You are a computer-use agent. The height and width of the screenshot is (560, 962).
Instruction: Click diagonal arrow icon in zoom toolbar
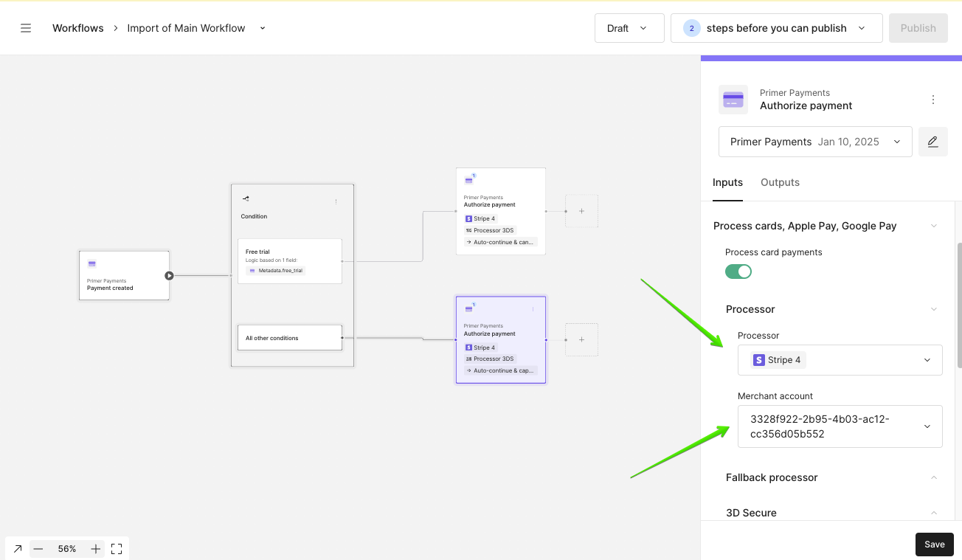pos(18,549)
